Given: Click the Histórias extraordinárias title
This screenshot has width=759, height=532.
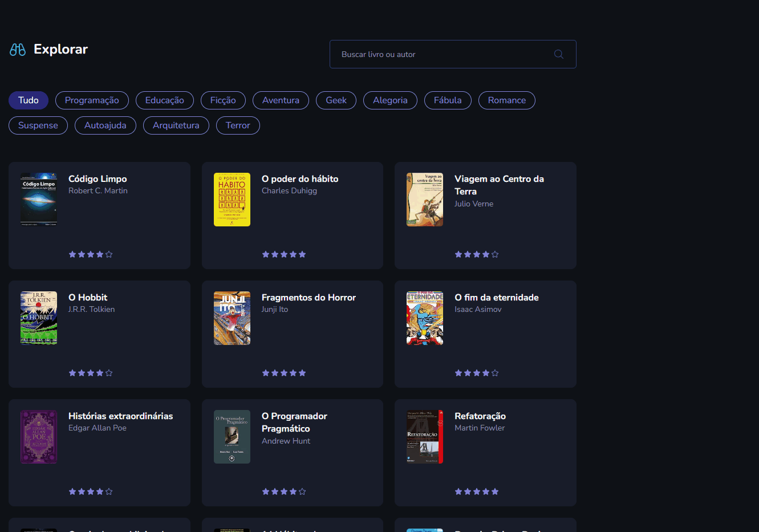Looking at the screenshot, I should pyautogui.click(x=121, y=416).
